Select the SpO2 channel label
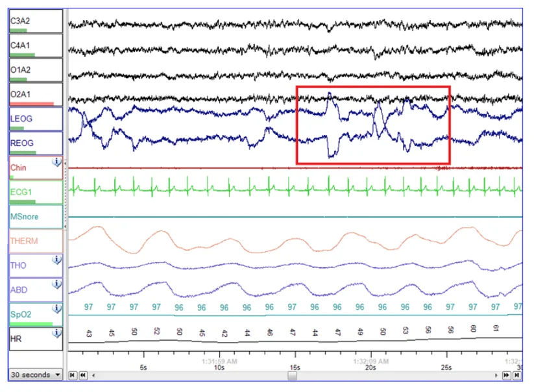Viewport: 534px width, 392px height. tap(36, 315)
